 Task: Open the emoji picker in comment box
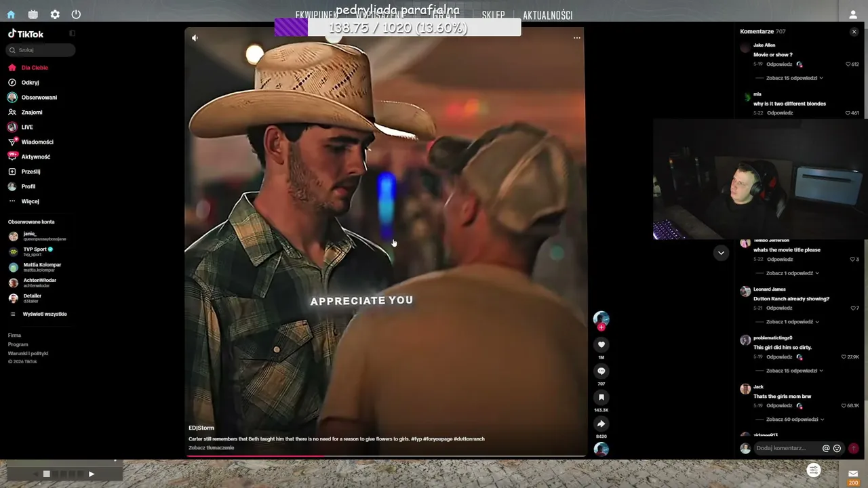coord(837,448)
